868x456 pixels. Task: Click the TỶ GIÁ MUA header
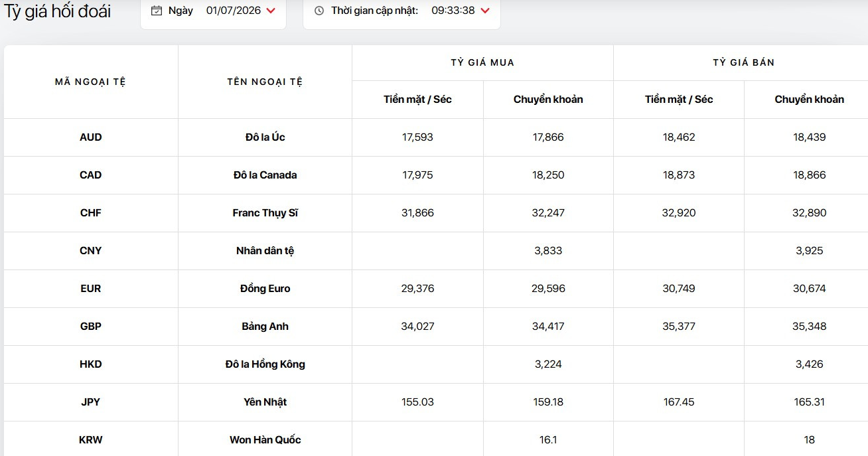click(482, 62)
